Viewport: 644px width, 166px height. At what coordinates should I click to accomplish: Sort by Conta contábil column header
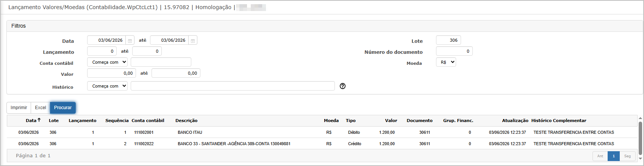coord(148,121)
